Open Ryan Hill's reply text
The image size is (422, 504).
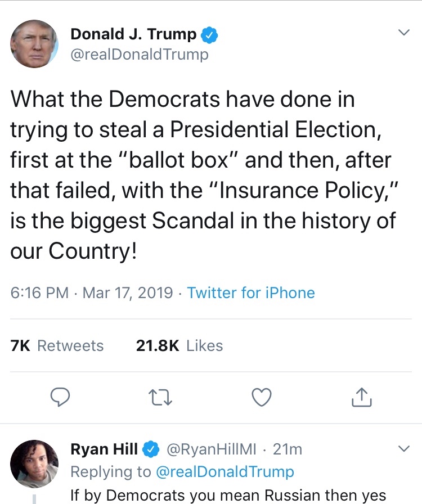click(228, 495)
